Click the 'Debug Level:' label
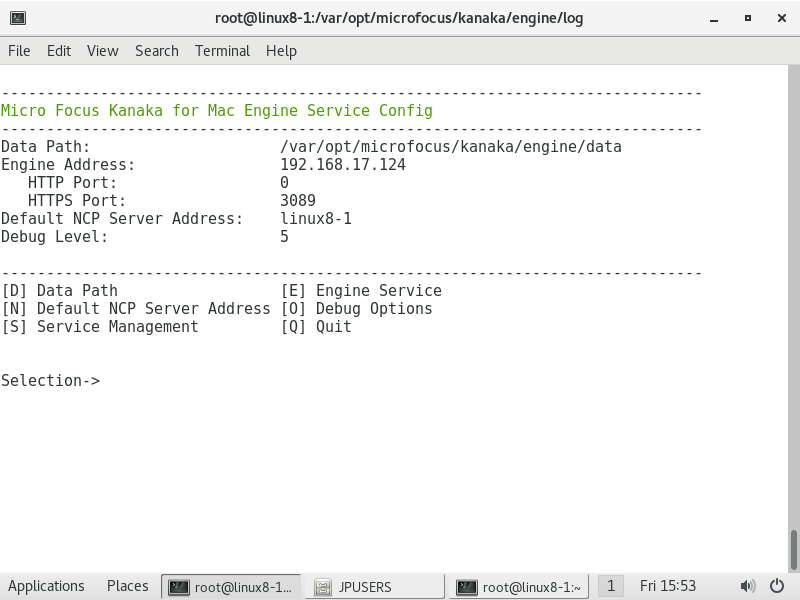Screen dimensions: 800x600 [55, 237]
